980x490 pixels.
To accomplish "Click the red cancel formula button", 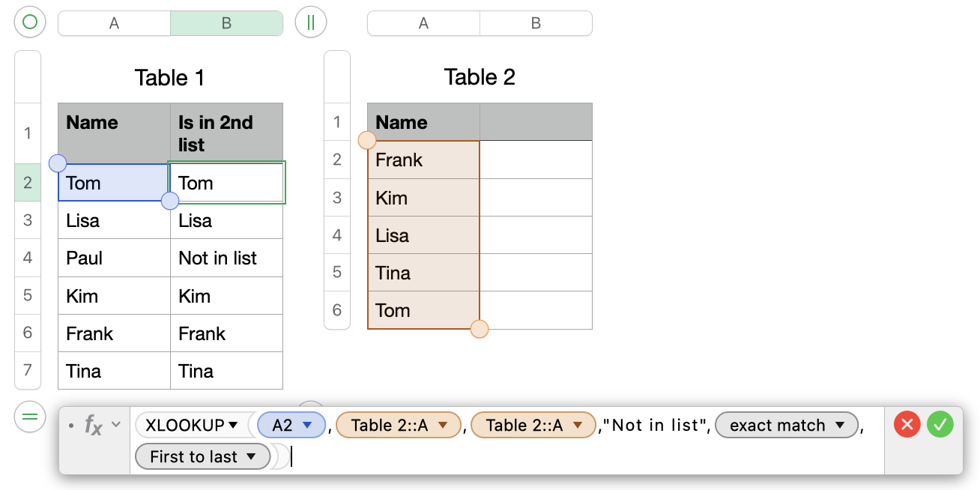I will click(907, 425).
